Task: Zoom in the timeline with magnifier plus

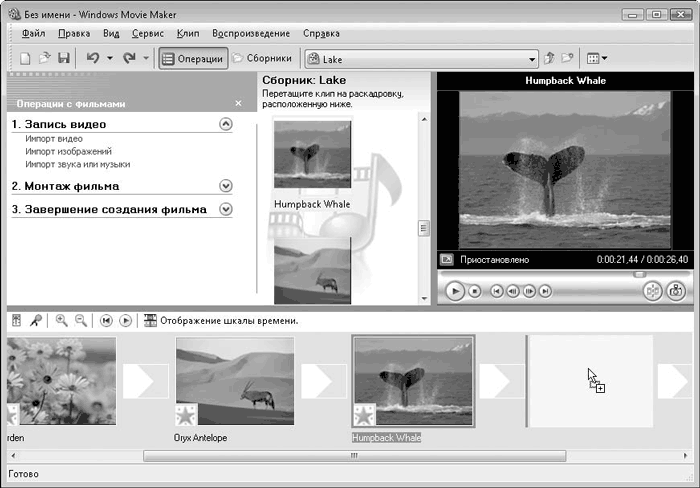Action: pos(62,321)
